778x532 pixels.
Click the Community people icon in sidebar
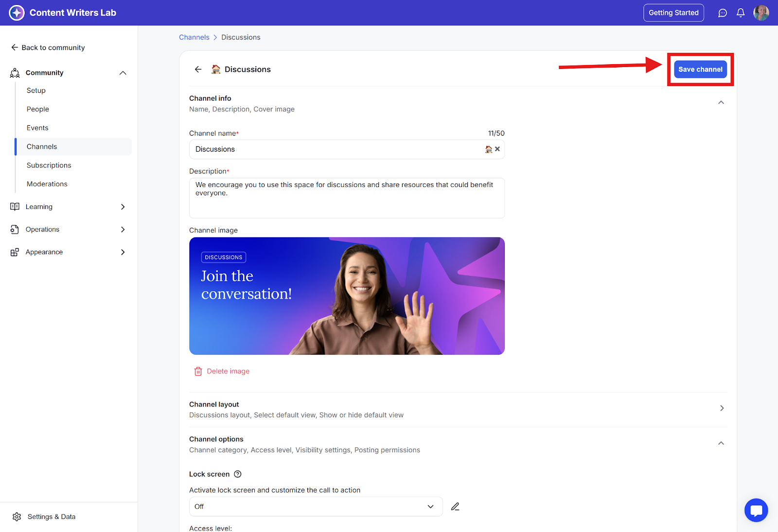[x=15, y=73]
